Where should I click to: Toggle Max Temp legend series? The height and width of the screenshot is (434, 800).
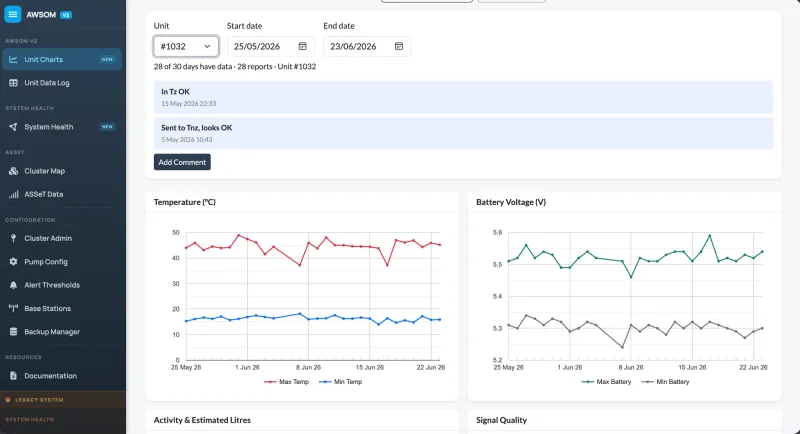coord(286,381)
